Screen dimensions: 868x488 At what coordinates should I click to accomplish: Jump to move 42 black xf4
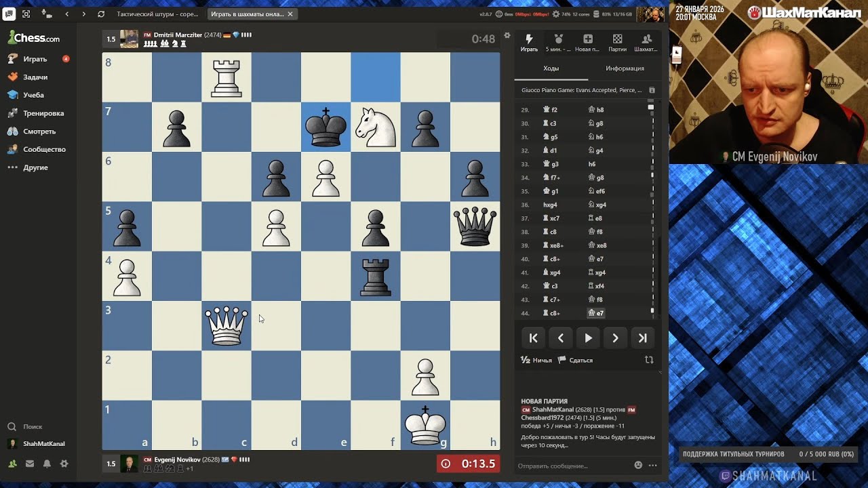pyautogui.click(x=596, y=286)
